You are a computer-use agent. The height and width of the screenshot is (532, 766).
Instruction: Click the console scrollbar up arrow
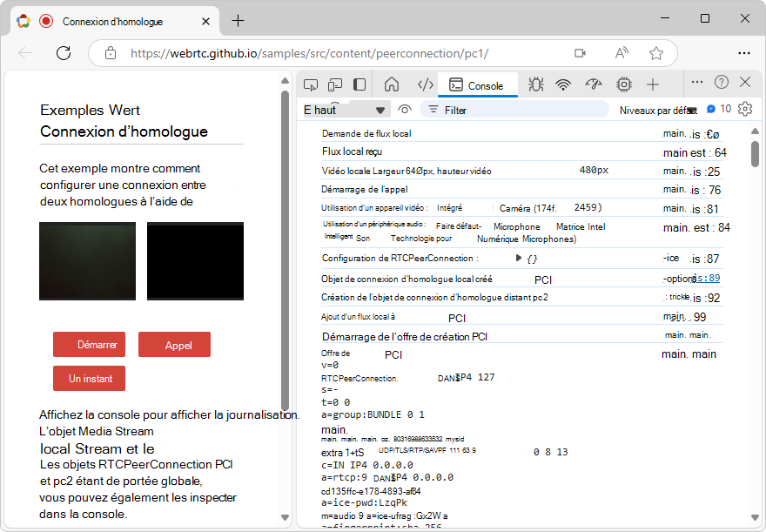755,131
